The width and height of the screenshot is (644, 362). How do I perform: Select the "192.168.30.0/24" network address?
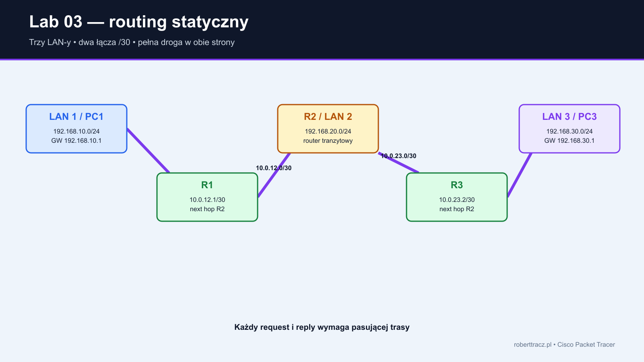(x=570, y=132)
